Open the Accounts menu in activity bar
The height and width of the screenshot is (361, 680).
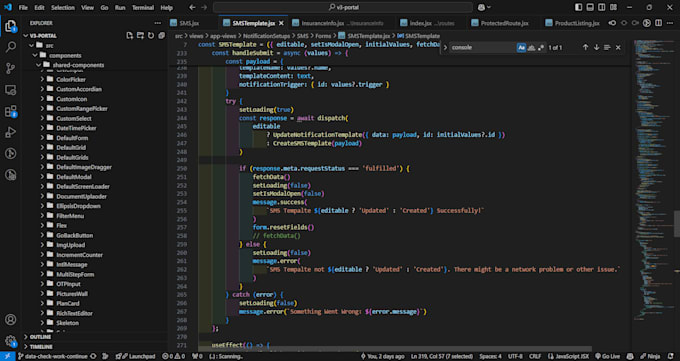tap(10, 320)
